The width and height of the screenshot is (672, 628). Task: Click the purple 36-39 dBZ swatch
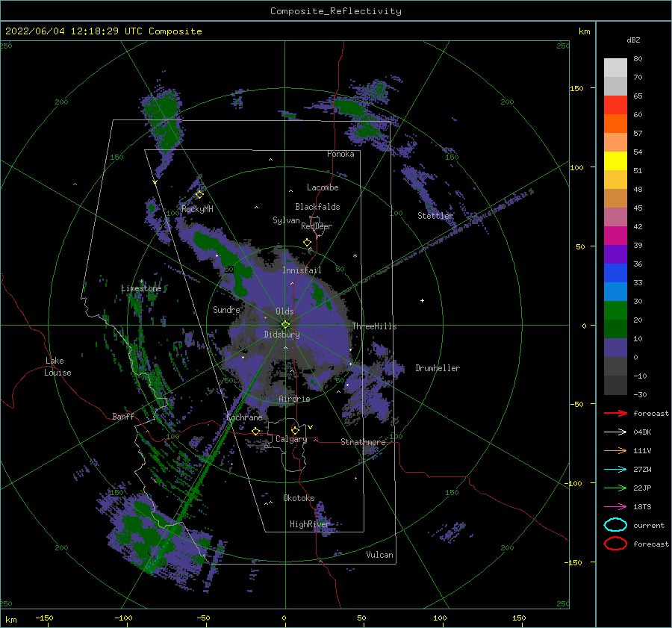pos(615,255)
